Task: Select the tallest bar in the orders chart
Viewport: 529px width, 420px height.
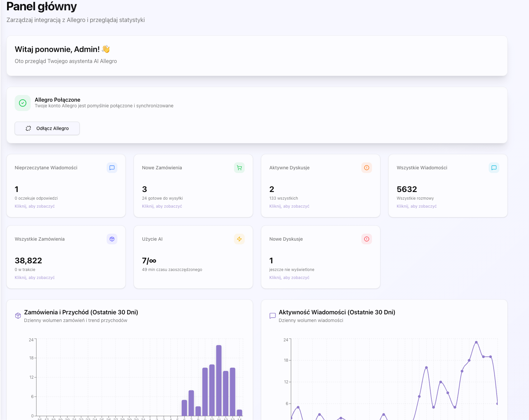Action: click(219, 380)
